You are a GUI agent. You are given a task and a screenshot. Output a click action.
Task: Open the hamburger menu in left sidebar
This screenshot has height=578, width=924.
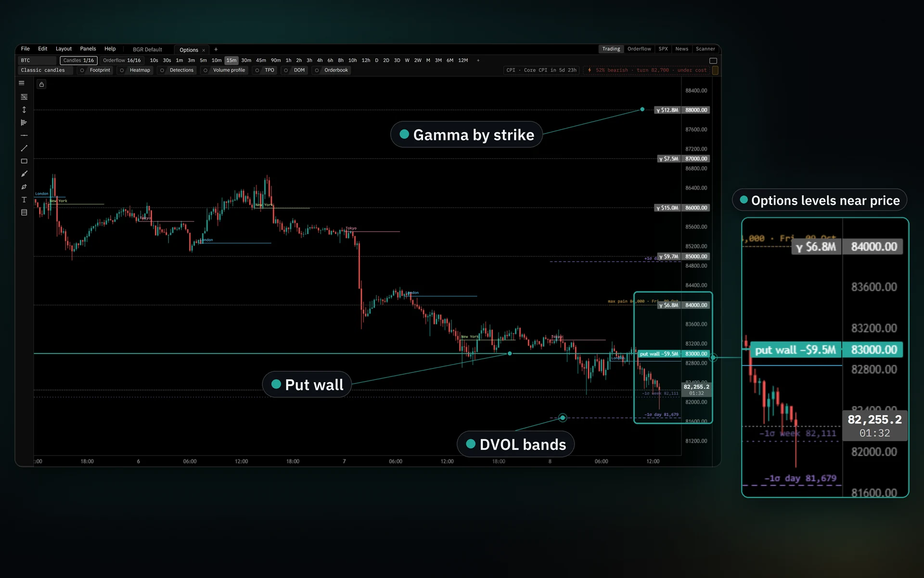pyautogui.click(x=22, y=83)
